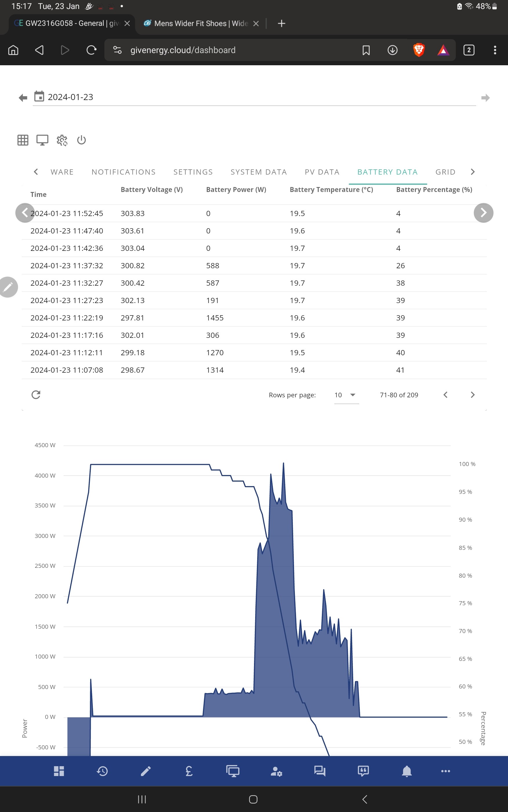Switch to the PV DATA tab
The image size is (508, 812).
pyautogui.click(x=322, y=172)
